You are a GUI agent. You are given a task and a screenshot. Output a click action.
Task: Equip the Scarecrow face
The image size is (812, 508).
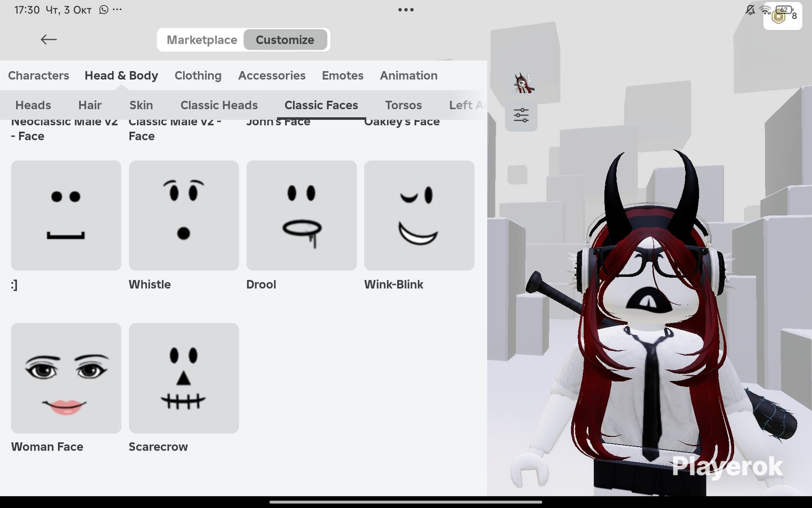tap(184, 378)
